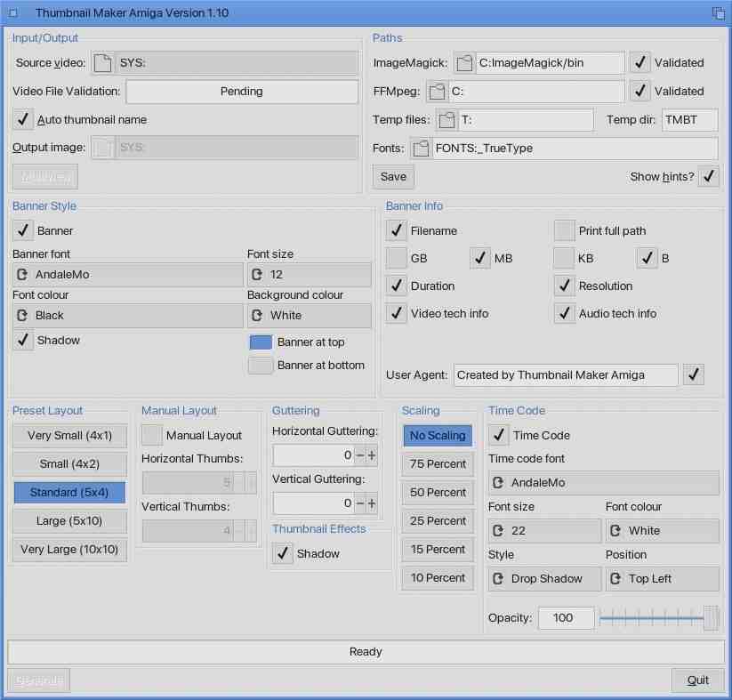
Task: Click the Source video file browse icon
Action: point(103,63)
